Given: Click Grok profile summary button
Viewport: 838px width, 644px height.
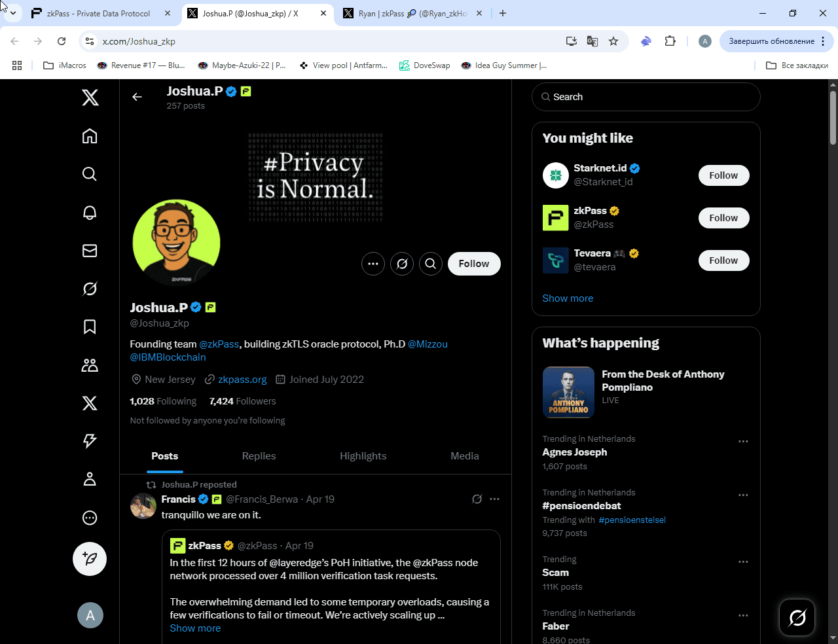Looking at the screenshot, I should tap(402, 264).
